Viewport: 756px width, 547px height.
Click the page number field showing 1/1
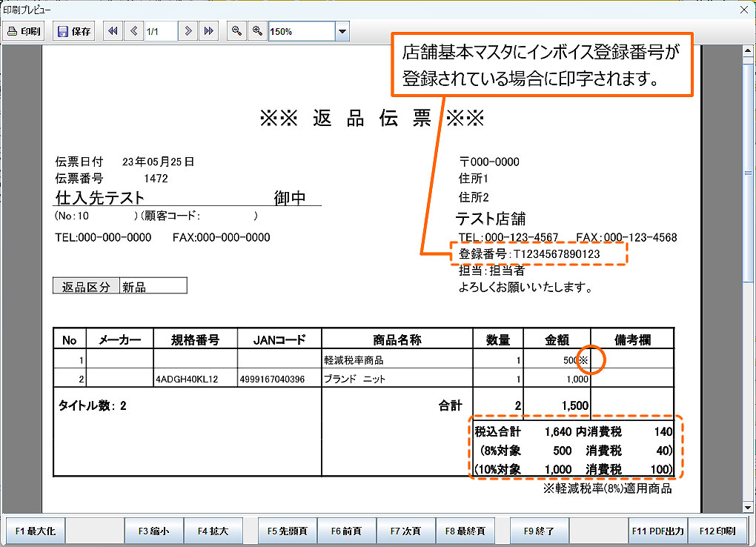coord(160,31)
